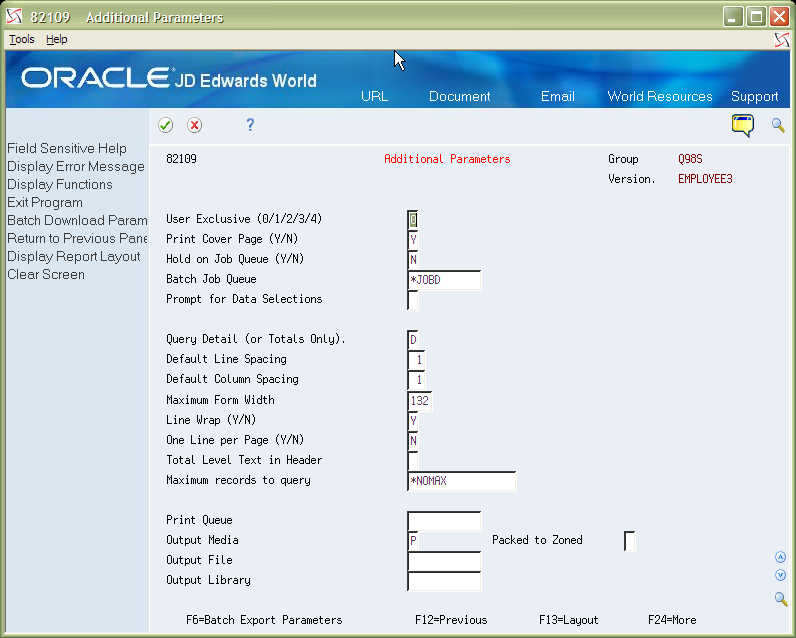Image resolution: width=796 pixels, height=638 pixels.
Task: Open World Resources in the banner
Action: [x=660, y=96]
